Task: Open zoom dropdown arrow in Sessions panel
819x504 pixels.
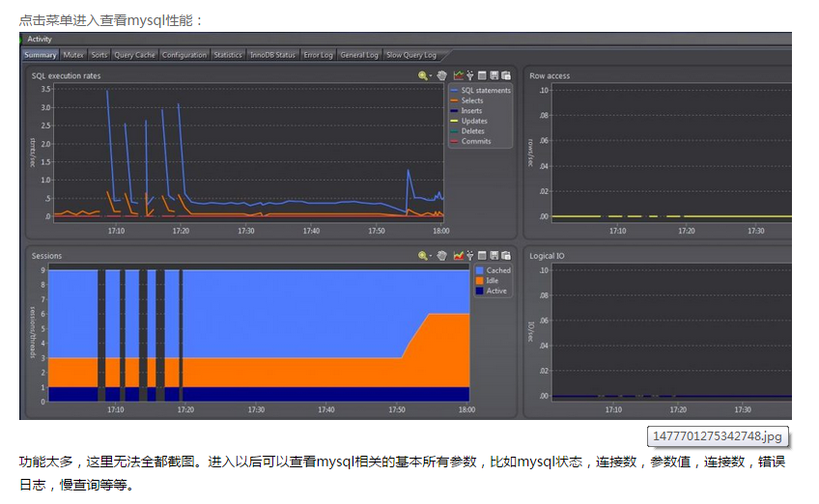Action: tap(431, 256)
